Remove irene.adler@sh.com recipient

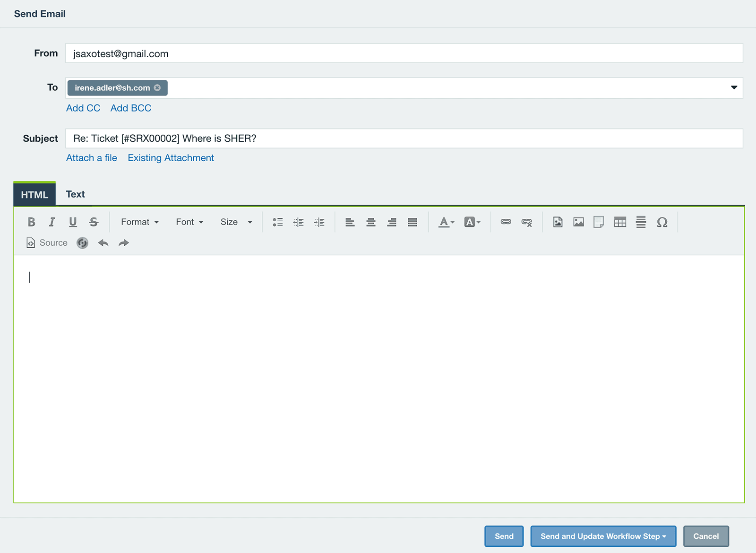[157, 88]
